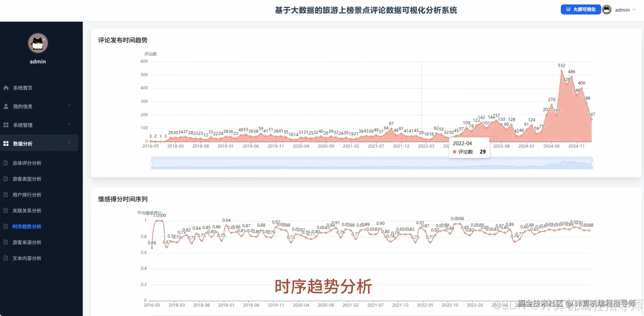Open the admin user dropdown arrow
The image size is (644, 316).
pyautogui.click(x=634, y=10)
